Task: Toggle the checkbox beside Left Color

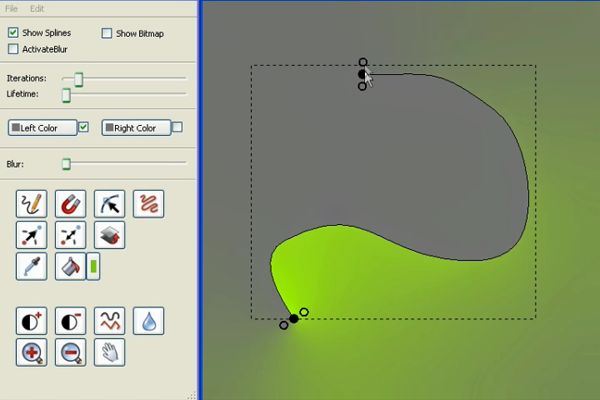Action: pyautogui.click(x=83, y=127)
